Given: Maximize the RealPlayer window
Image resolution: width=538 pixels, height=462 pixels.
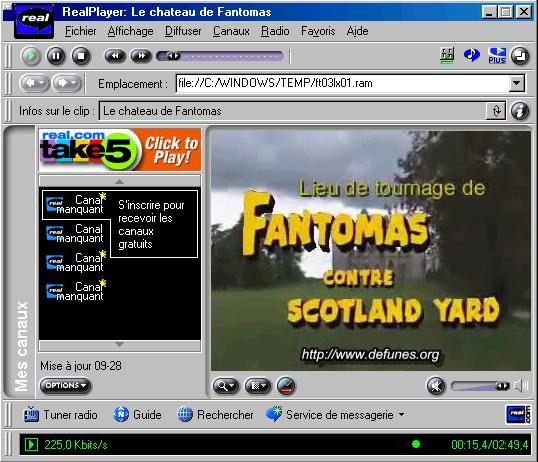Looking at the screenshot, I should point(505,12).
